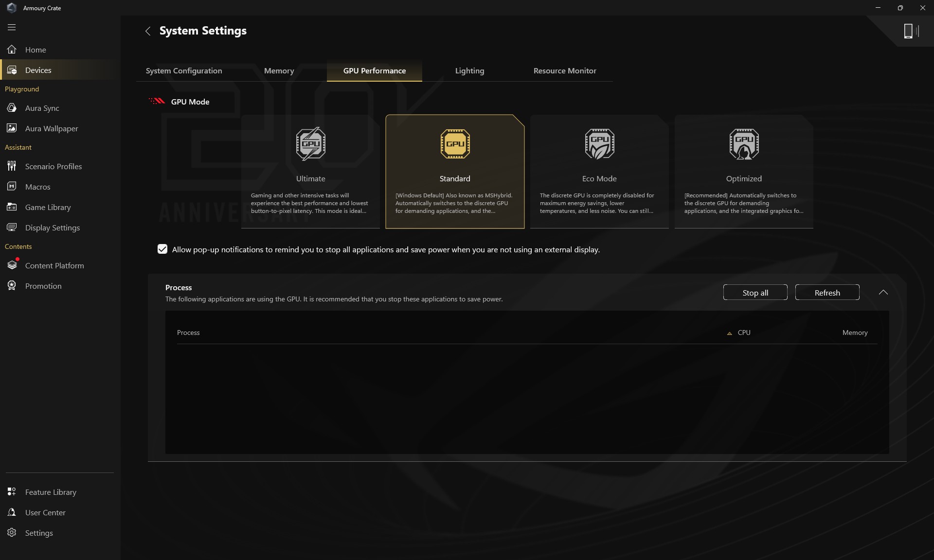
Task: Select Ultimate GPU mode icon
Action: [x=311, y=144]
